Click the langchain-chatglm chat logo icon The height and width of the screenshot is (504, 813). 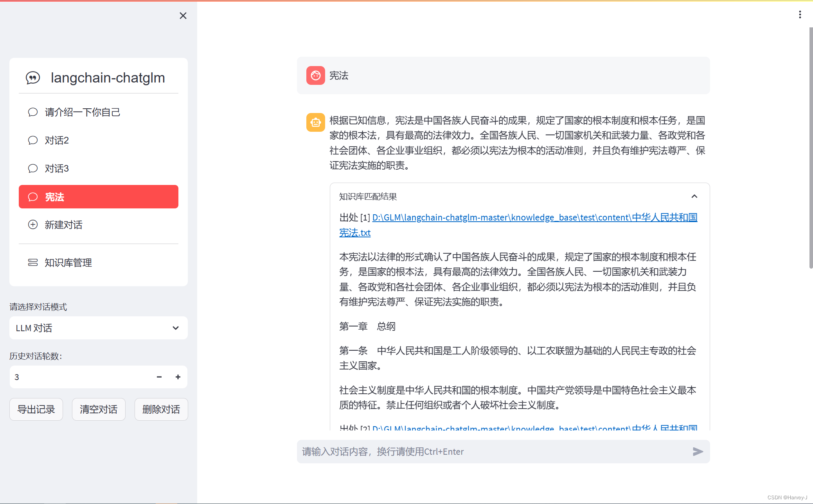point(33,78)
